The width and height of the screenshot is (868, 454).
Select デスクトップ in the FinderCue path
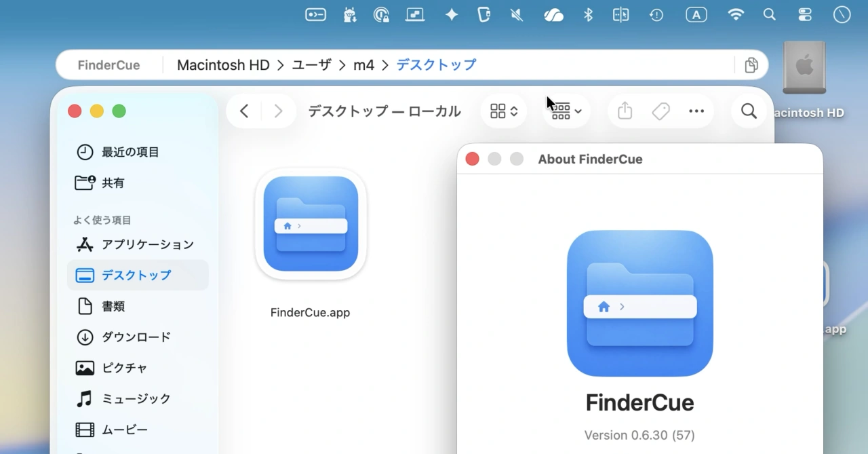point(436,65)
